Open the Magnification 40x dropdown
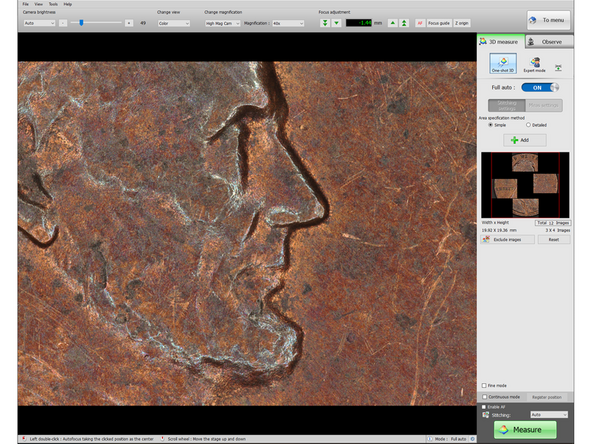Screen dimensions: 592x444 tap(288, 23)
